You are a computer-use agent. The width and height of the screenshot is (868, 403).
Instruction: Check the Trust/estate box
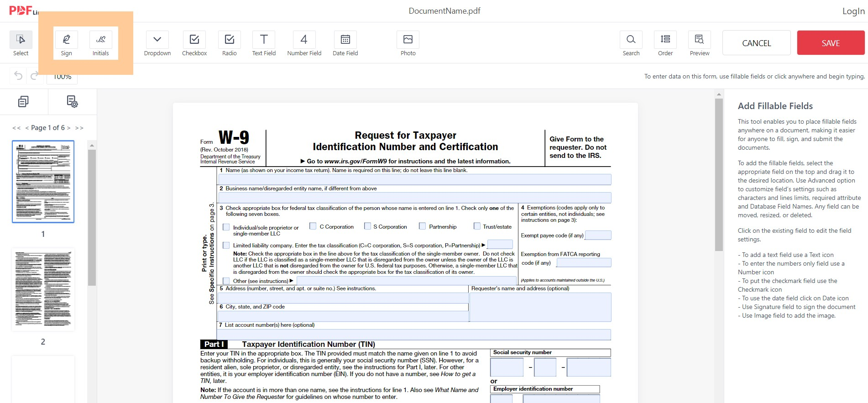[477, 226]
